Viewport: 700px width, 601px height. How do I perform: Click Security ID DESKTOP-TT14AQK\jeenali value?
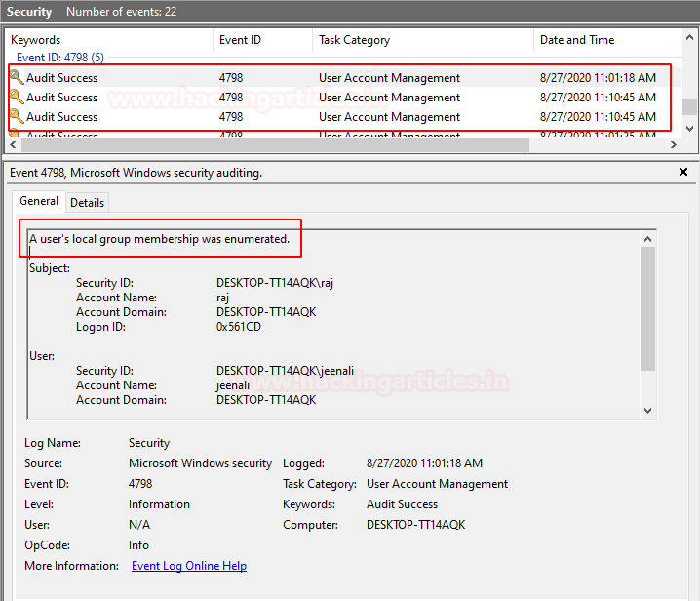coord(285,371)
